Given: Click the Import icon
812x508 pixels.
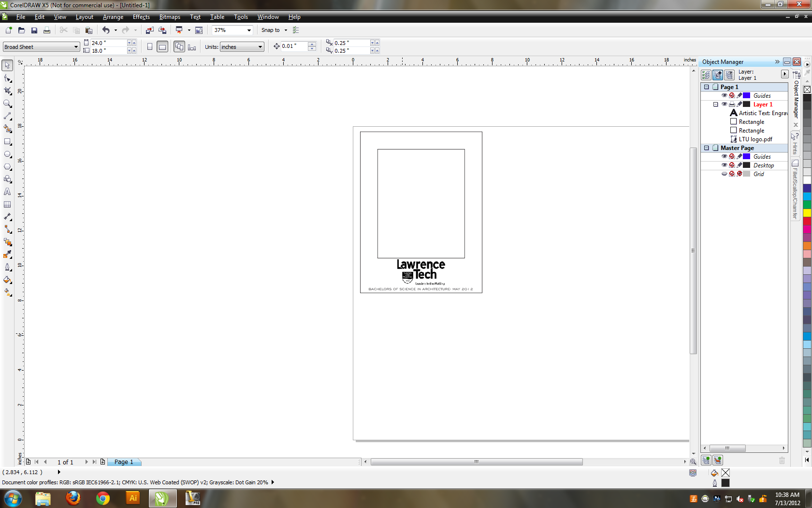Looking at the screenshot, I should (150, 30).
